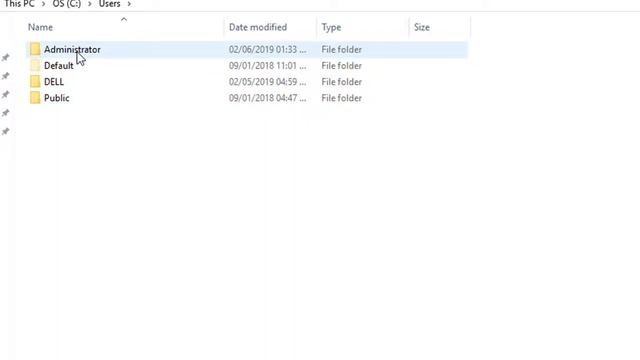Click File folder type in DELL row

[x=342, y=82]
